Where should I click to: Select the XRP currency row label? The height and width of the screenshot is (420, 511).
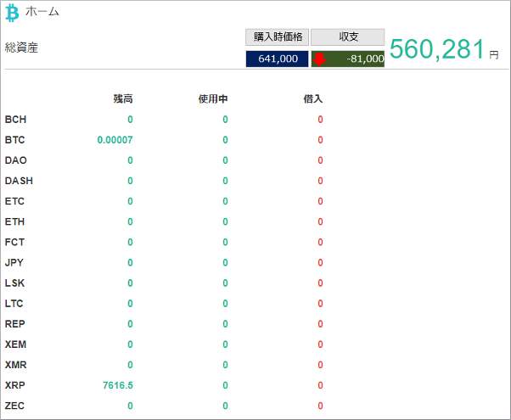click(15, 385)
